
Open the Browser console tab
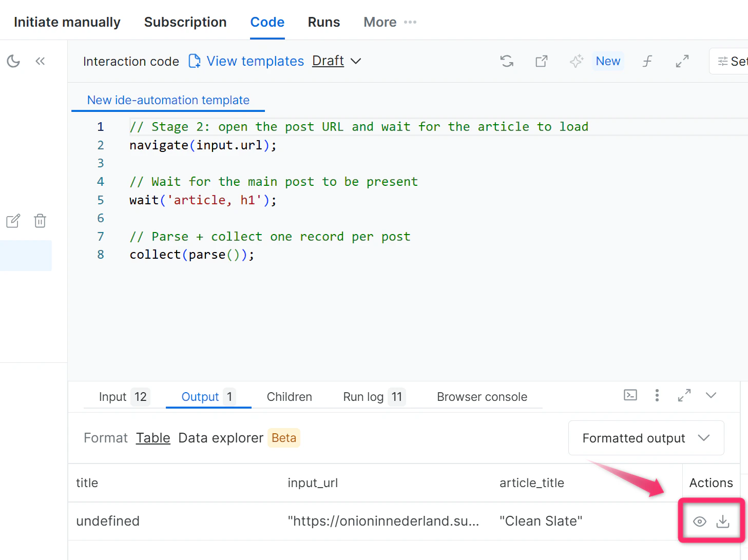point(482,397)
